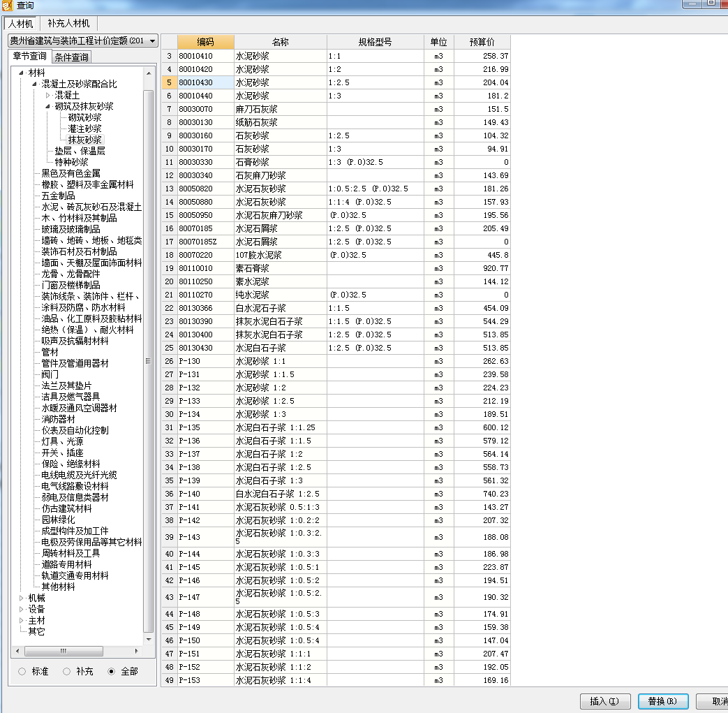Select row number 36
This screenshot has height=713, width=728.
[x=169, y=494]
